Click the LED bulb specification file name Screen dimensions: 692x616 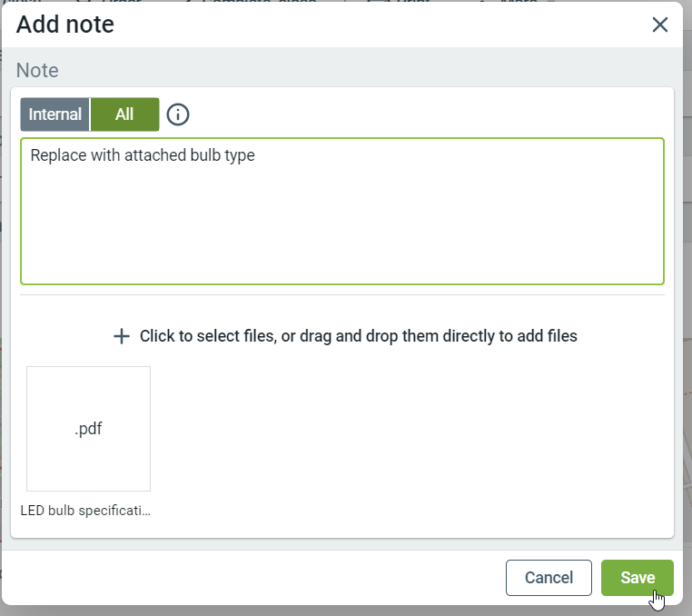pos(85,511)
